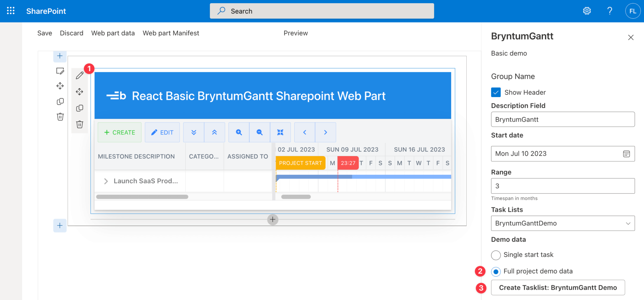Delete the web part with trash icon
The width and height of the screenshot is (644, 300).
[80, 124]
